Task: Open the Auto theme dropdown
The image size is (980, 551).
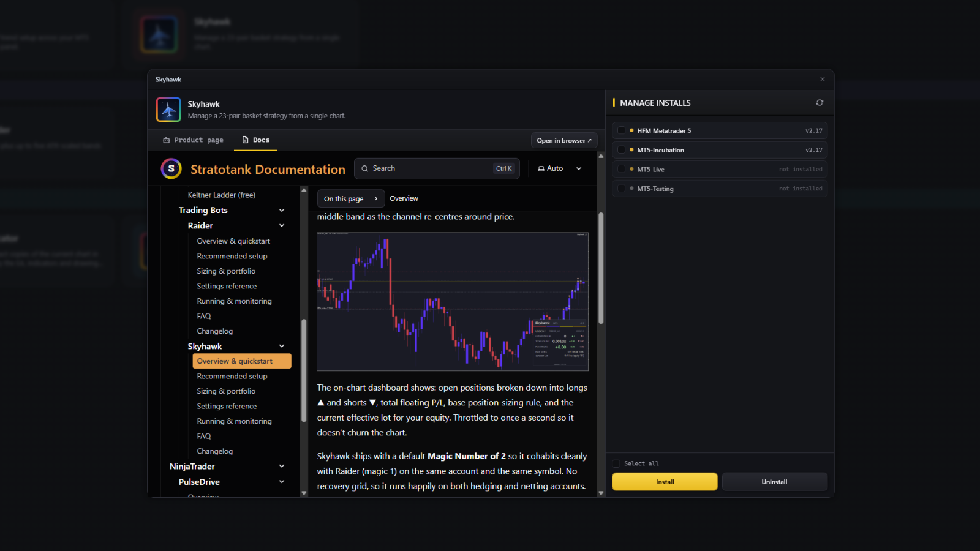Action: pyautogui.click(x=560, y=168)
